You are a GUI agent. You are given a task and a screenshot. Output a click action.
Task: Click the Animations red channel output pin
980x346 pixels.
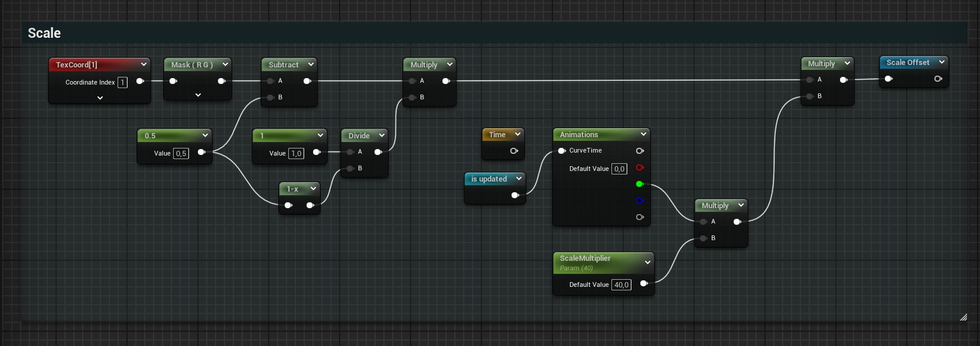pos(640,167)
